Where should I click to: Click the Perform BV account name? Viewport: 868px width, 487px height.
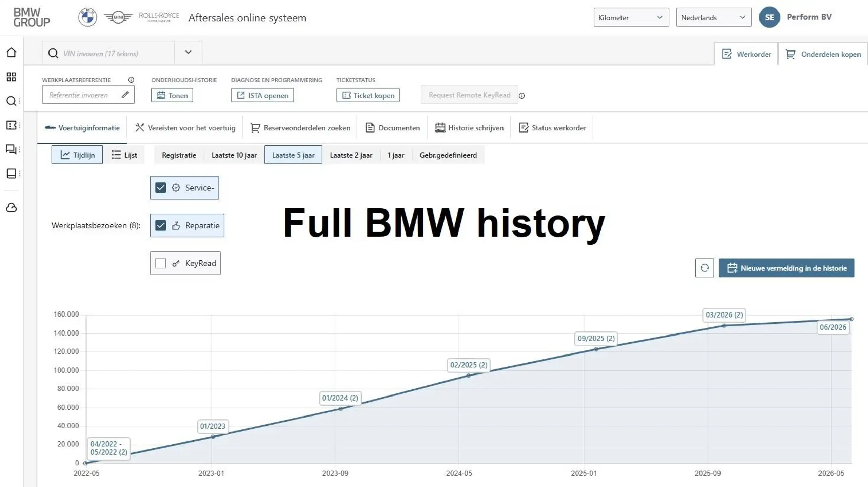[x=809, y=17]
